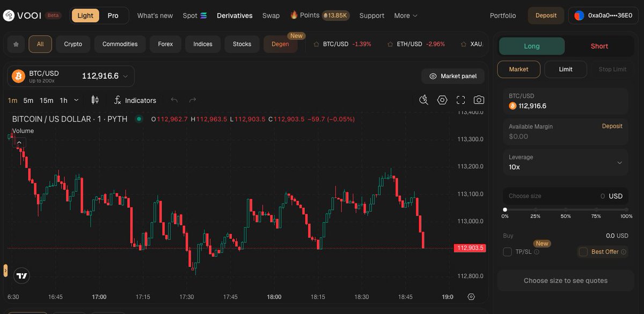This screenshot has height=314, width=644.
Task: Go to the Derivatives section
Action: pyautogui.click(x=235, y=16)
